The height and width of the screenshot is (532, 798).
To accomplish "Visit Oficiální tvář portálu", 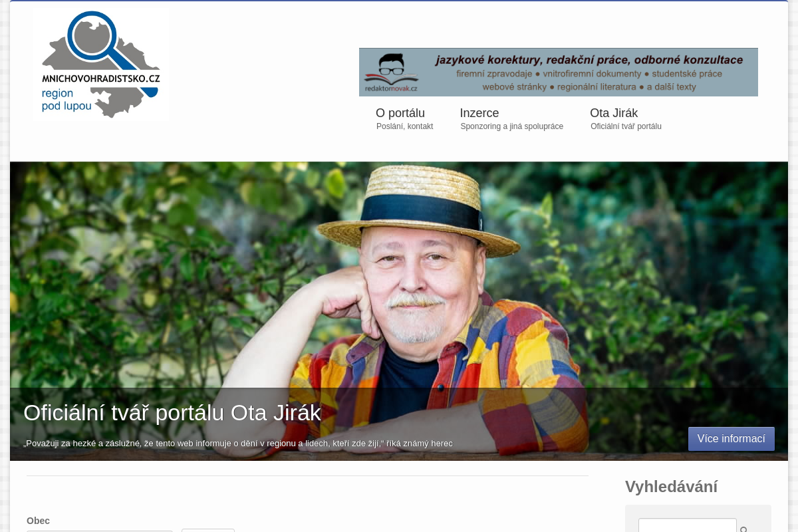I will (626, 126).
